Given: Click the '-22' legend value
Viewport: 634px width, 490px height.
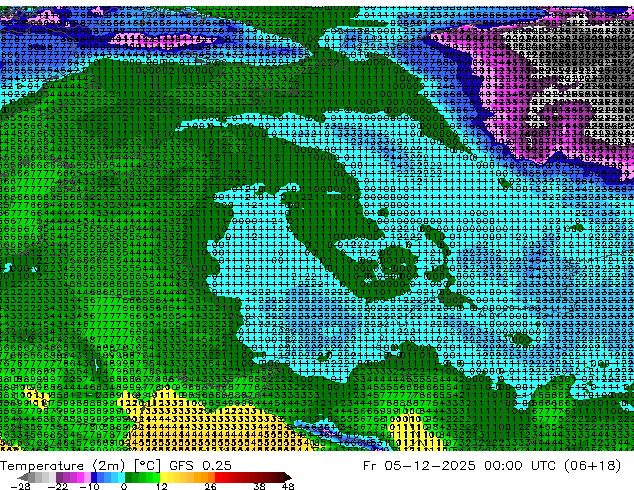Looking at the screenshot, I should pos(57,486).
